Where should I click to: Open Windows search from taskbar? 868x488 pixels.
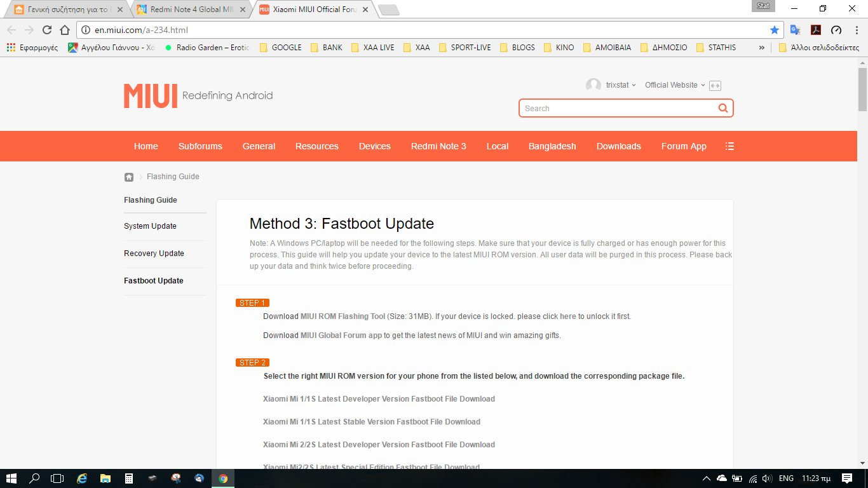pyautogui.click(x=34, y=478)
